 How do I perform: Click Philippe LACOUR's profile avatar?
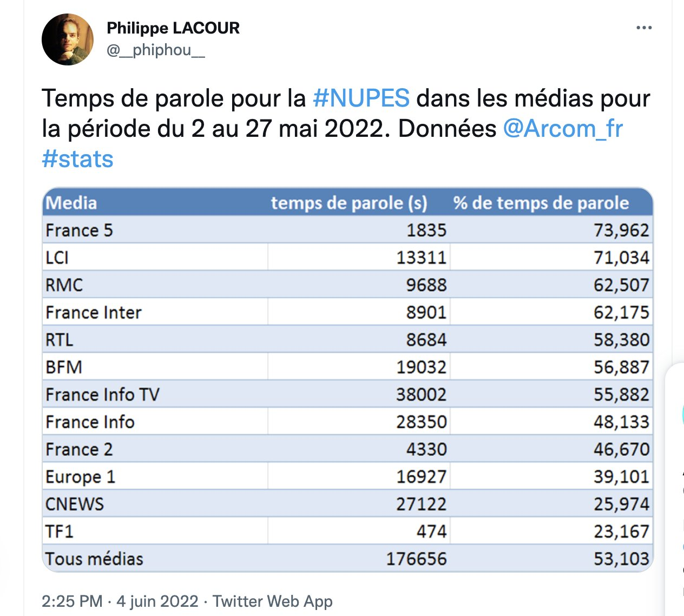click(68, 39)
